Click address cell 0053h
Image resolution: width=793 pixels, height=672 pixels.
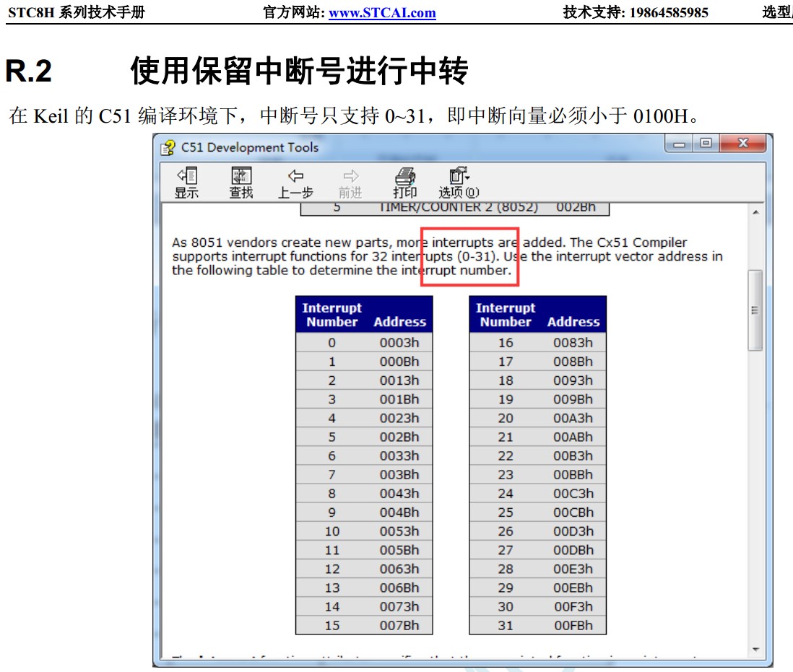point(399,531)
